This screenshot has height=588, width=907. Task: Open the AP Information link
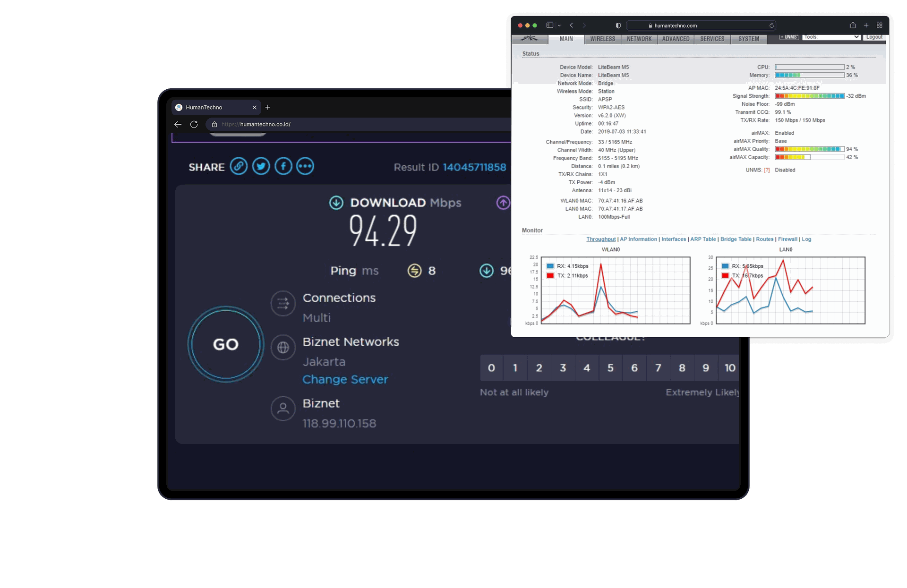click(638, 239)
